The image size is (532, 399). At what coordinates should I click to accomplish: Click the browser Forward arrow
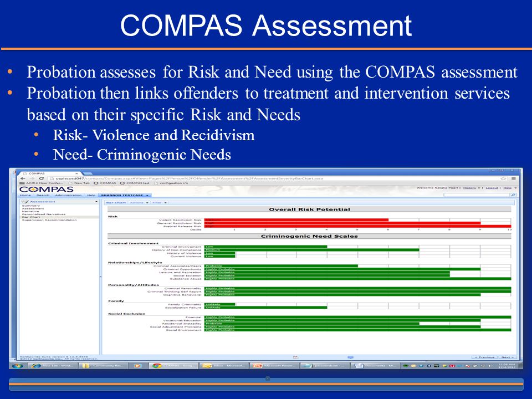[x=33, y=178]
